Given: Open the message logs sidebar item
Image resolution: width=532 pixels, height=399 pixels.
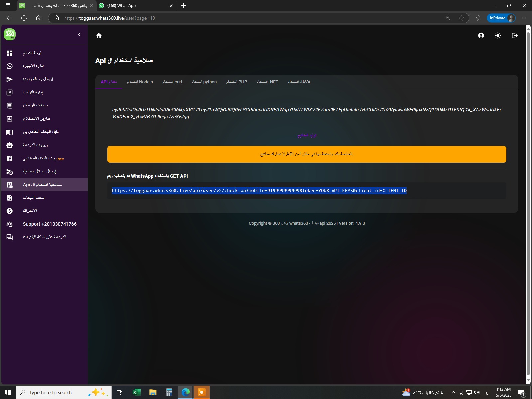Looking at the screenshot, I should (35, 105).
